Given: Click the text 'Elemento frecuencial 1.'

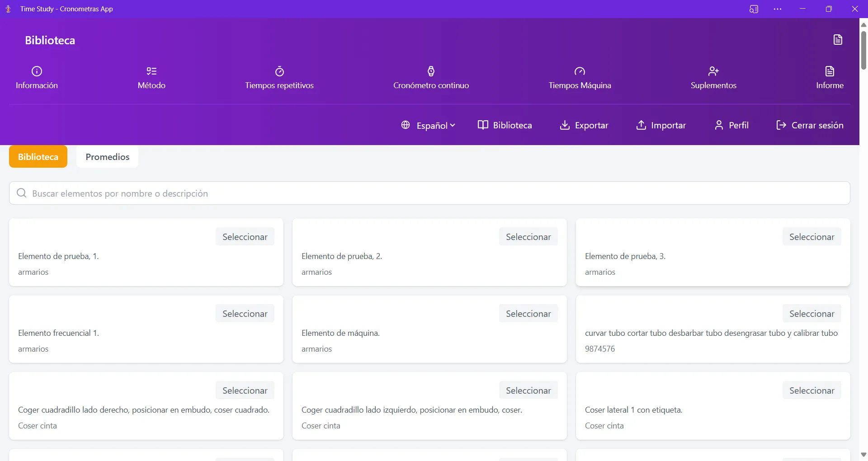Looking at the screenshot, I should click(58, 333).
